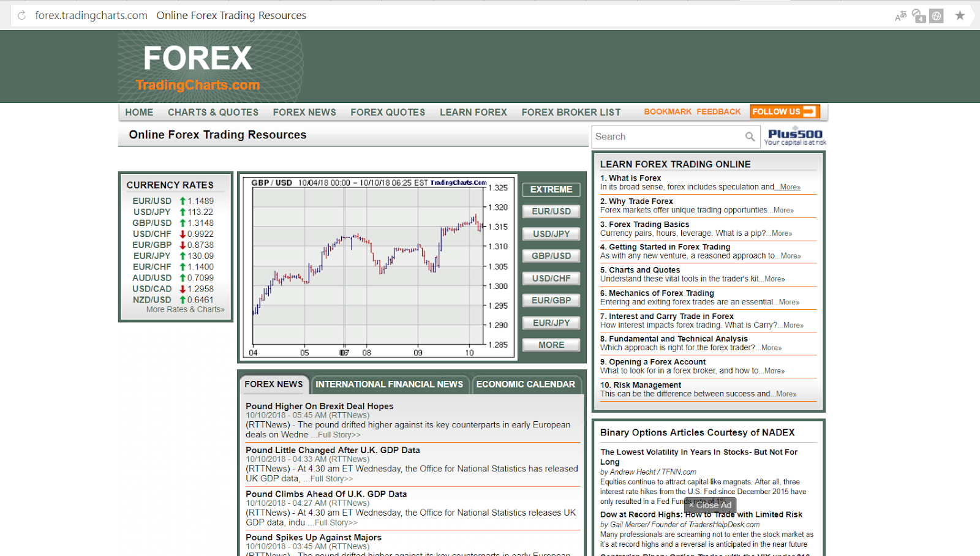Switch to International Financial News tab

pyautogui.click(x=389, y=384)
